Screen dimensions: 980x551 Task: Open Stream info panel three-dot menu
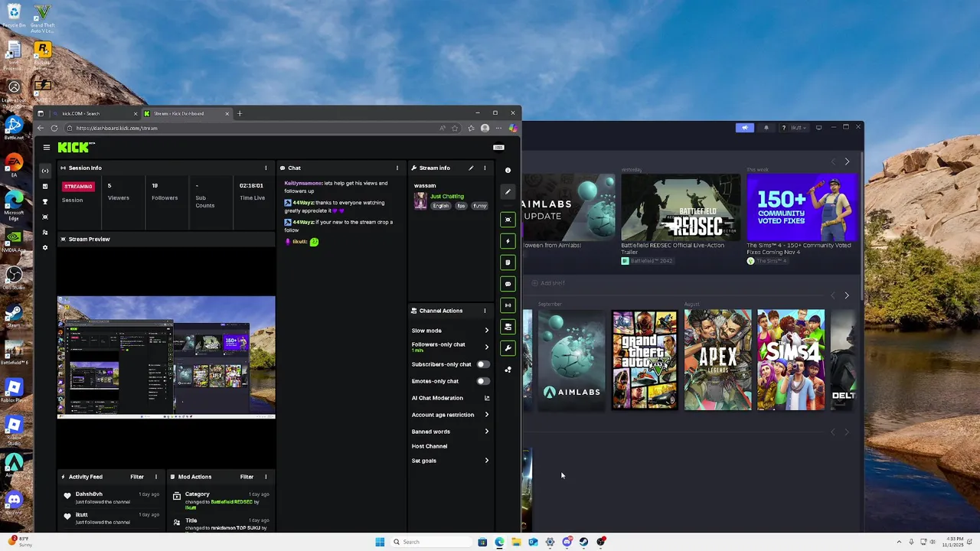click(x=485, y=168)
